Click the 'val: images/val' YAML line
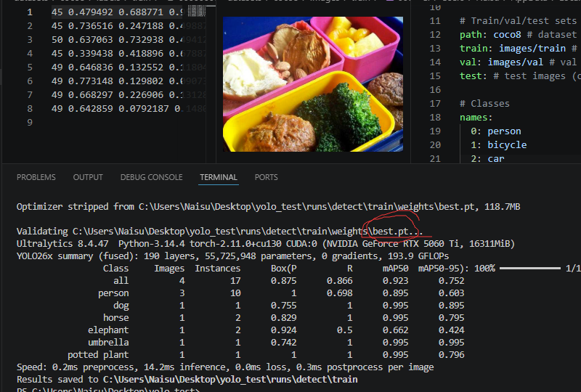 (518, 62)
